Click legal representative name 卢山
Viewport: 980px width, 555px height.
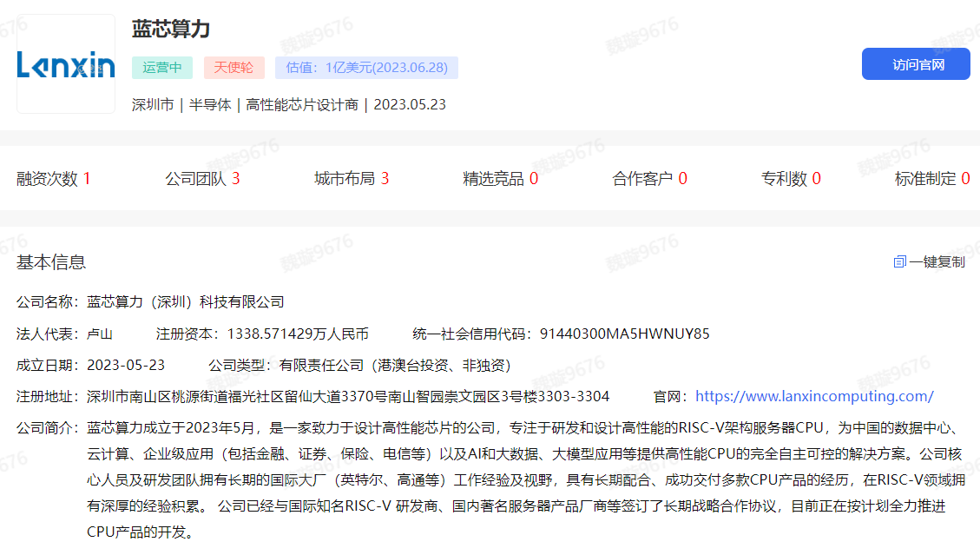[100, 334]
